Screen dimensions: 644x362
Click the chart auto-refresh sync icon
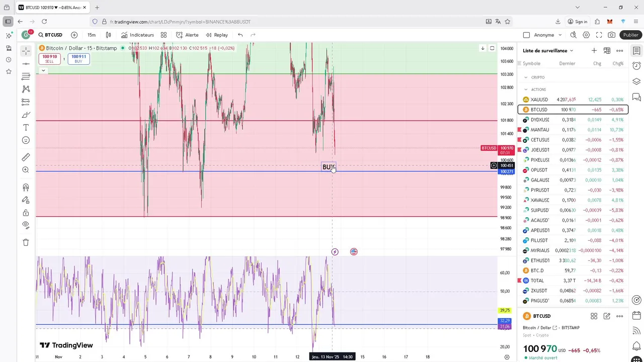point(492,48)
